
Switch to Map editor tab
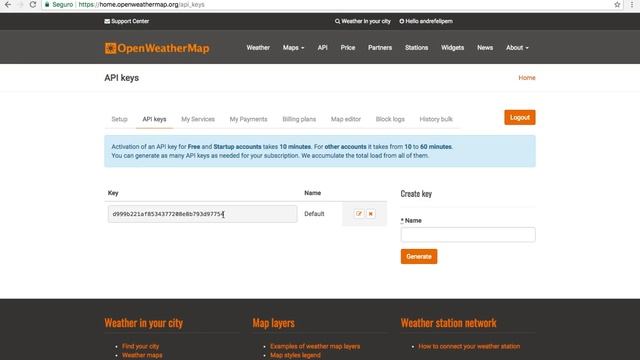(x=346, y=119)
